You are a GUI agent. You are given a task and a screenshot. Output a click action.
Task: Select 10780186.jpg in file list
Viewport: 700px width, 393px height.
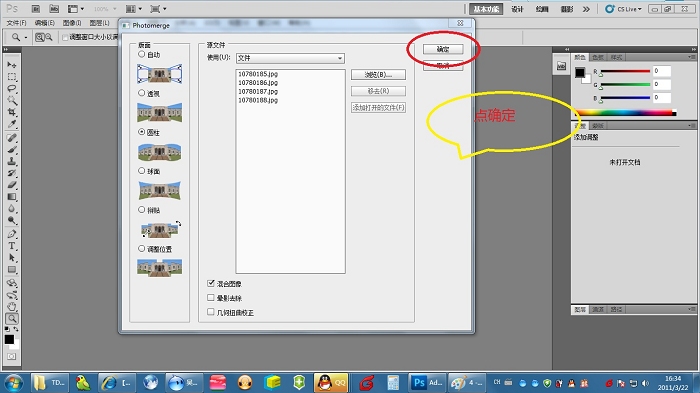point(258,83)
